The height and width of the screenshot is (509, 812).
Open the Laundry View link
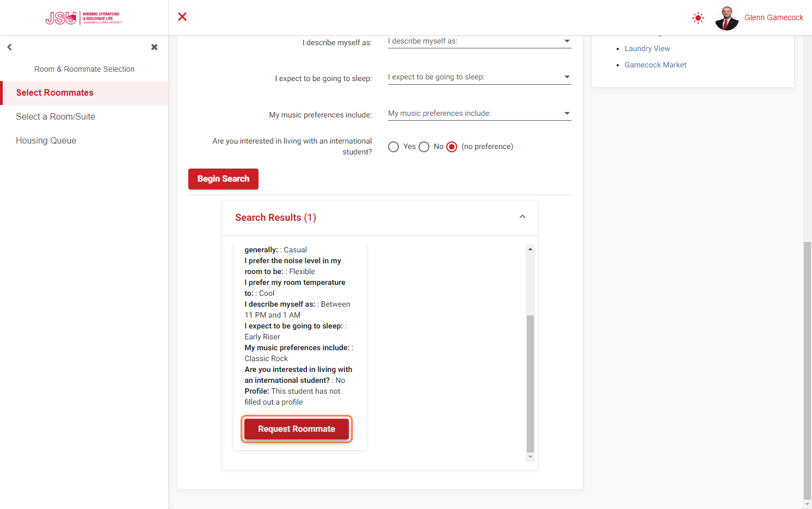point(647,48)
